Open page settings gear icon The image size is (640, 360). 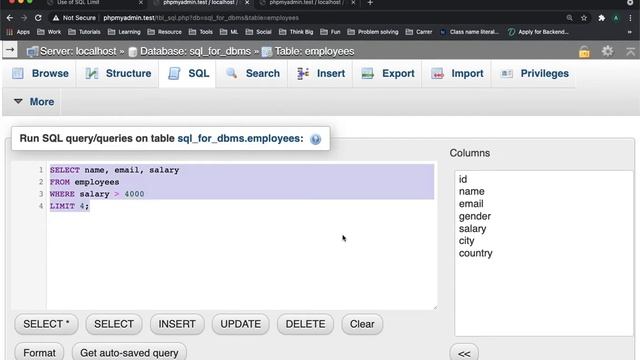pyautogui.click(x=607, y=51)
